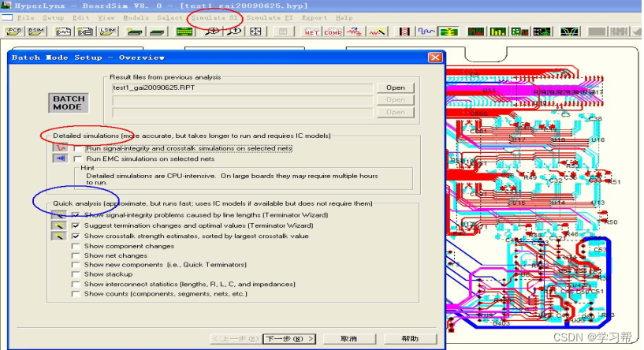The width and height of the screenshot is (644, 350).
Task: Click Open for test1_gai20090625.RPT
Action: click(396, 88)
